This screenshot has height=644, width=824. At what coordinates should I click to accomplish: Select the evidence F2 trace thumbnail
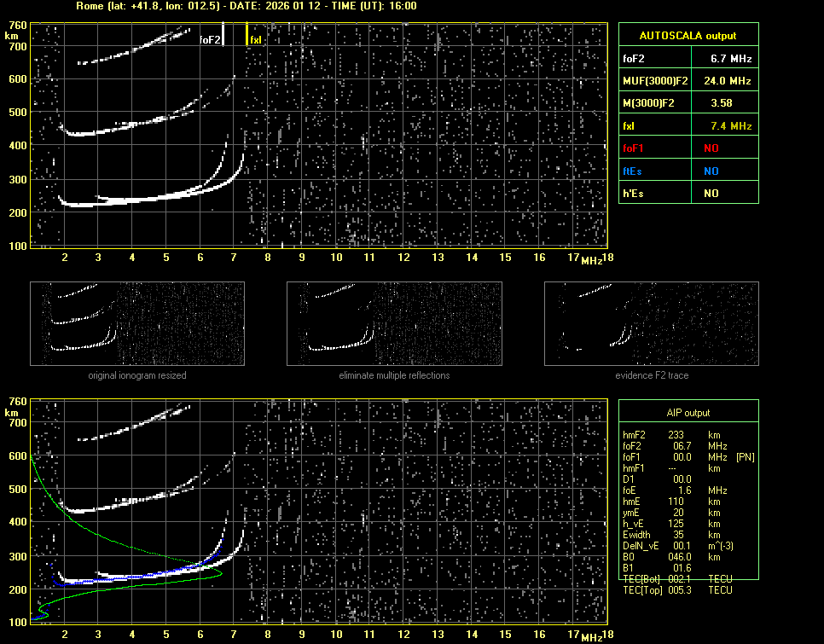pyautogui.click(x=652, y=323)
